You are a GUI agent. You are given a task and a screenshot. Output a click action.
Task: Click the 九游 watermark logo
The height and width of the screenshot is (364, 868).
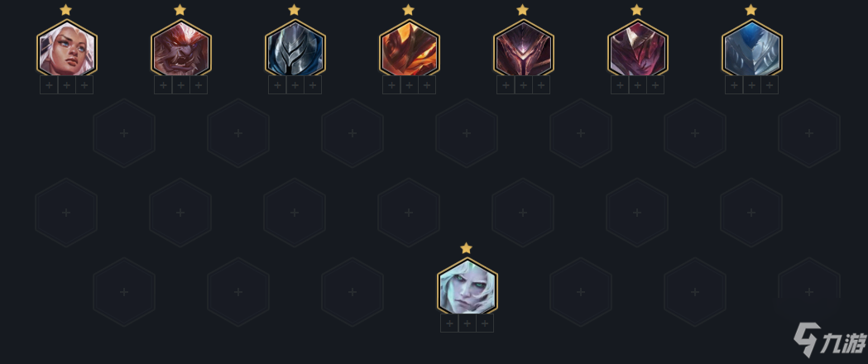830,339
